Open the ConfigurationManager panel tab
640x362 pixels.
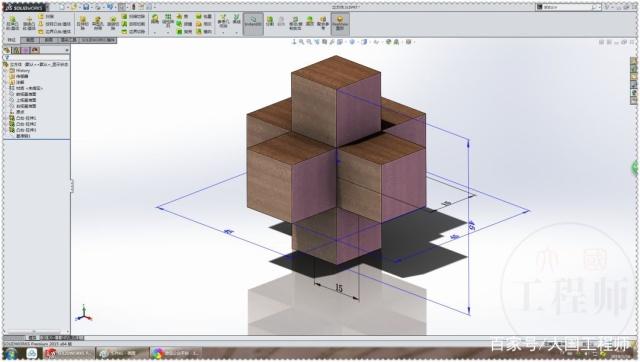(x=26, y=50)
